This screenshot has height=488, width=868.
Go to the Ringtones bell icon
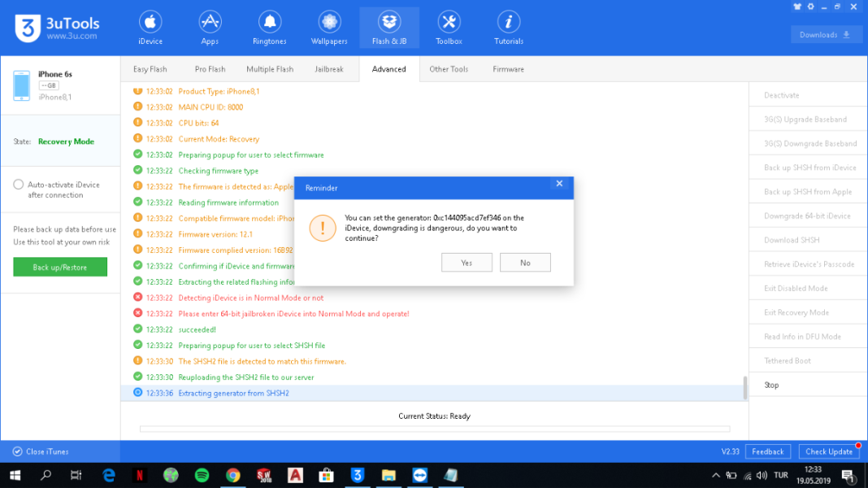point(269,22)
